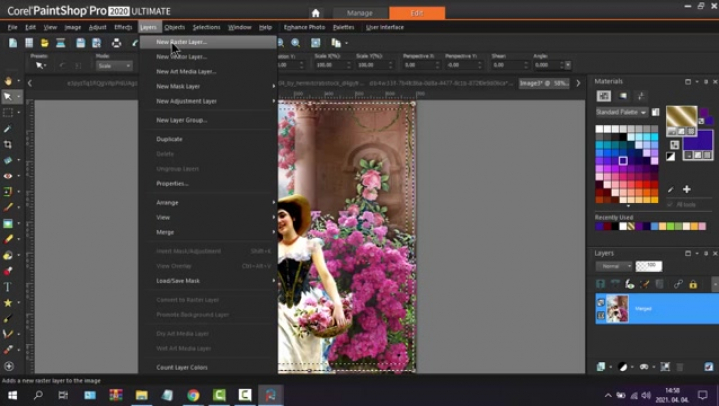719x406 pixels.
Task: Open the Standard Palette dropdown
Action: pos(621,112)
